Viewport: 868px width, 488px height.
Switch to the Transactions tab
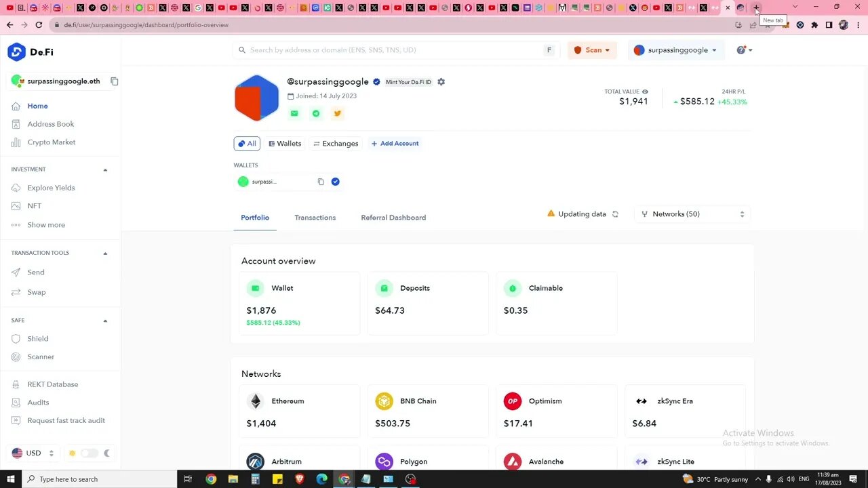coord(315,218)
